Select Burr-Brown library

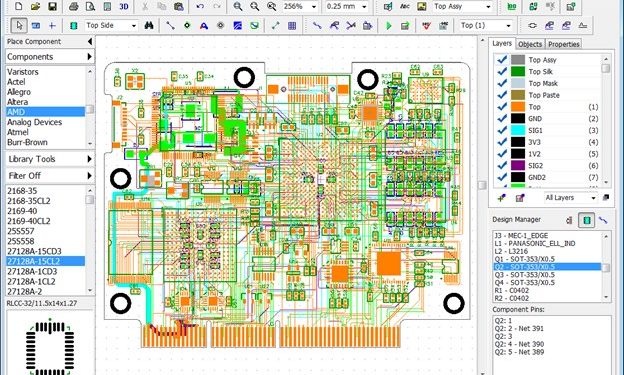click(45, 142)
